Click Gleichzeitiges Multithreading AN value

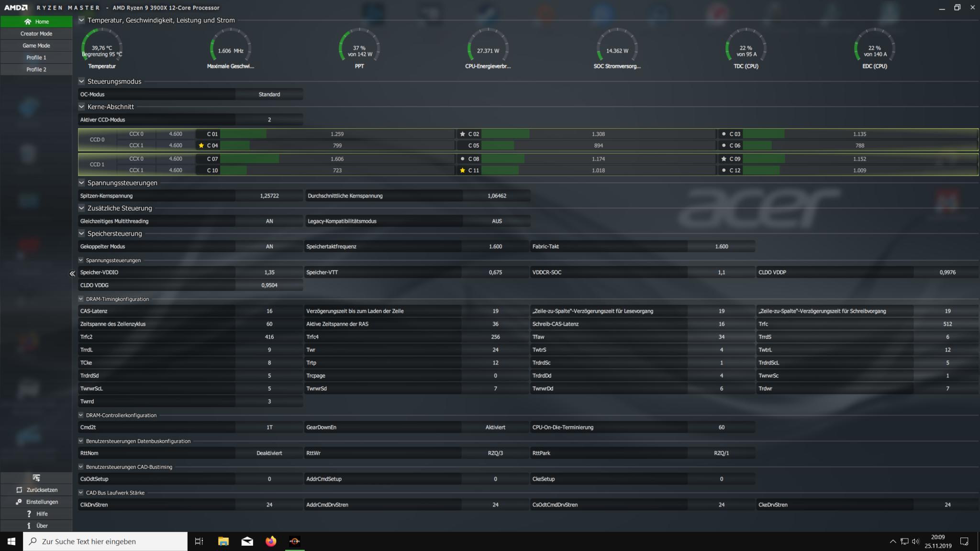click(x=269, y=221)
